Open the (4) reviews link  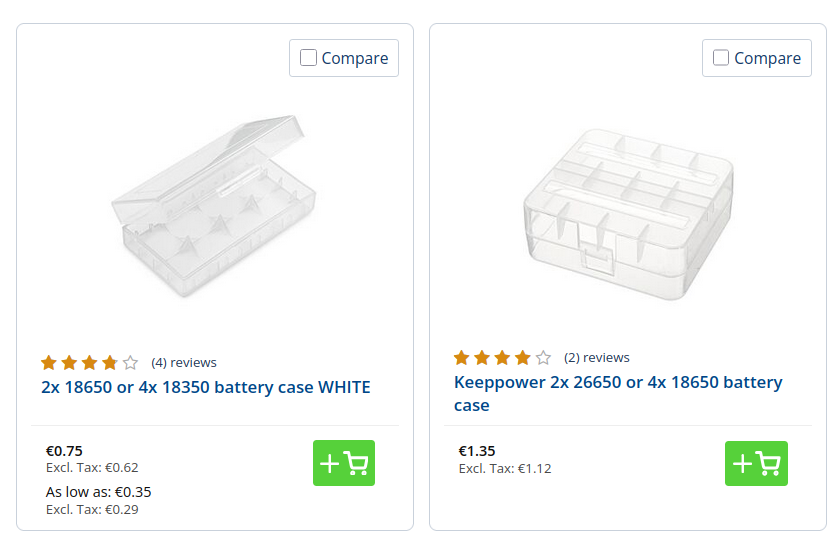click(184, 362)
